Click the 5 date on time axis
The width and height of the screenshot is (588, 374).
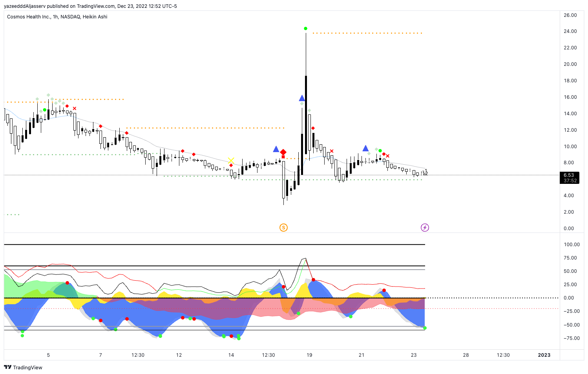click(48, 355)
